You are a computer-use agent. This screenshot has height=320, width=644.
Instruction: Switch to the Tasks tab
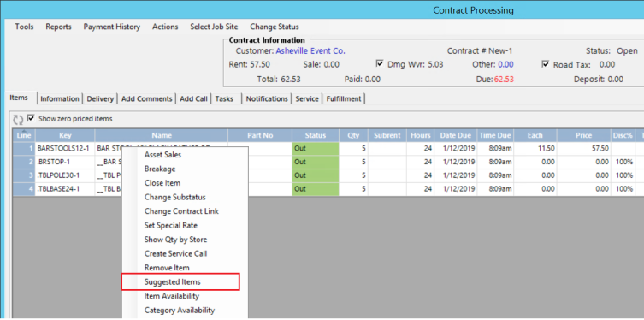tap(224, 98)
